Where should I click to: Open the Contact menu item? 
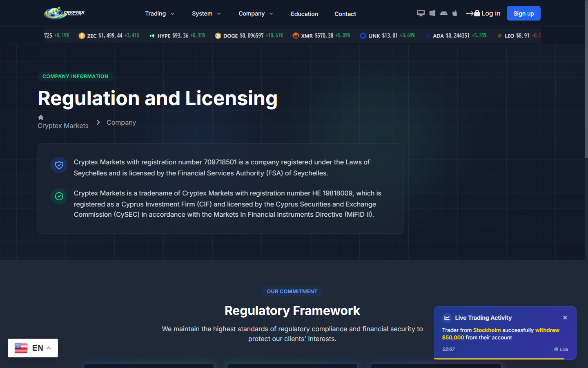tap(345, 13)
